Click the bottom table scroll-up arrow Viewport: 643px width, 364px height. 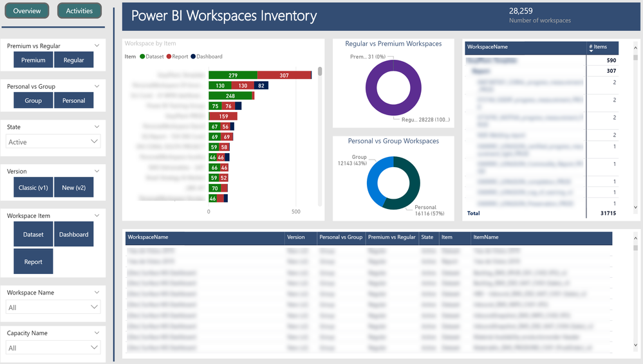coord(636,238)
